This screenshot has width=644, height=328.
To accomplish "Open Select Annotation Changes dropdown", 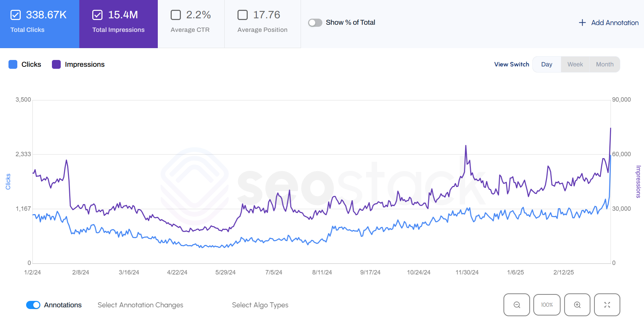I will [x=140, y=305].
